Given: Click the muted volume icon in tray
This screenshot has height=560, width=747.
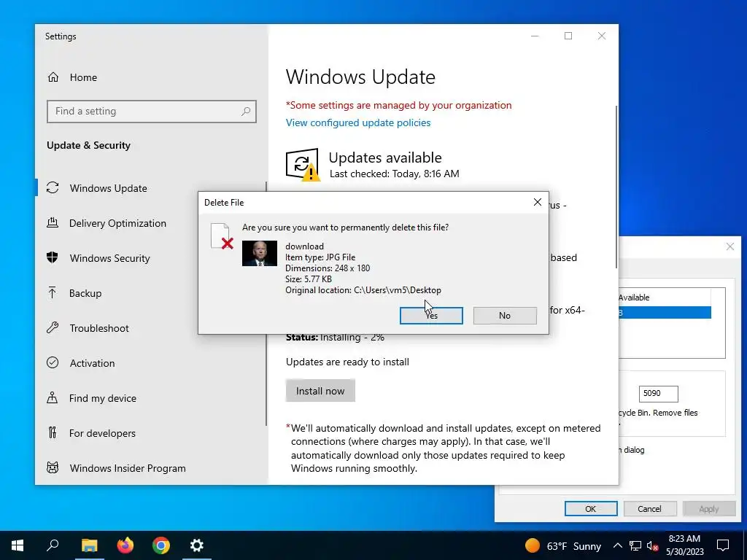Looking at the screenshot, I should click(652, 545).
